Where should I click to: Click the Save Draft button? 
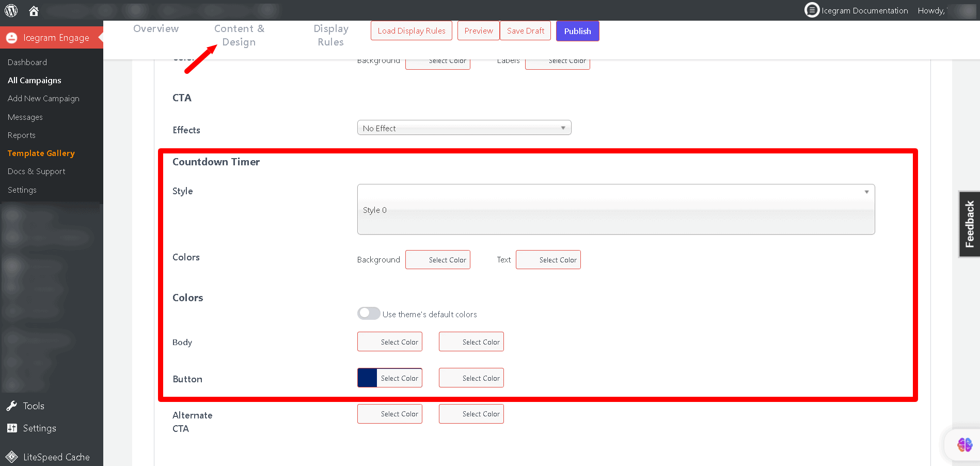pos(526,30)
